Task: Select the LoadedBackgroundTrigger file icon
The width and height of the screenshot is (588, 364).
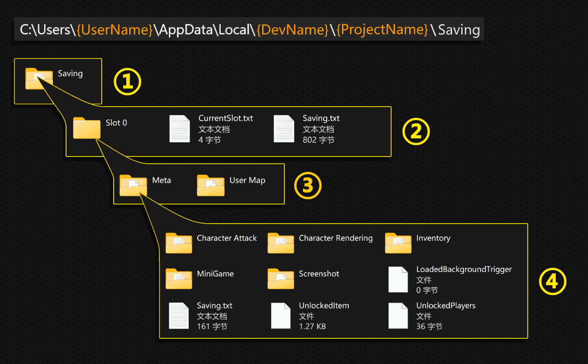Action: tap(398, 280)
